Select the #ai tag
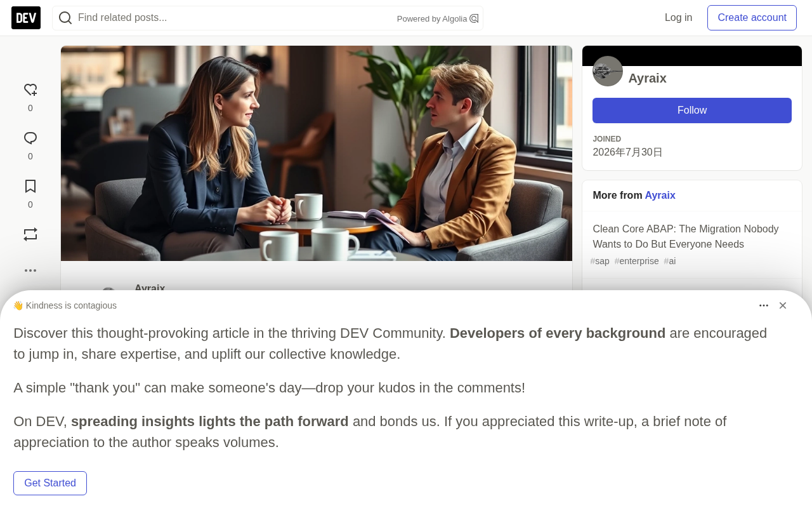Viewport: 812px width, 508px height. point(670,261)
